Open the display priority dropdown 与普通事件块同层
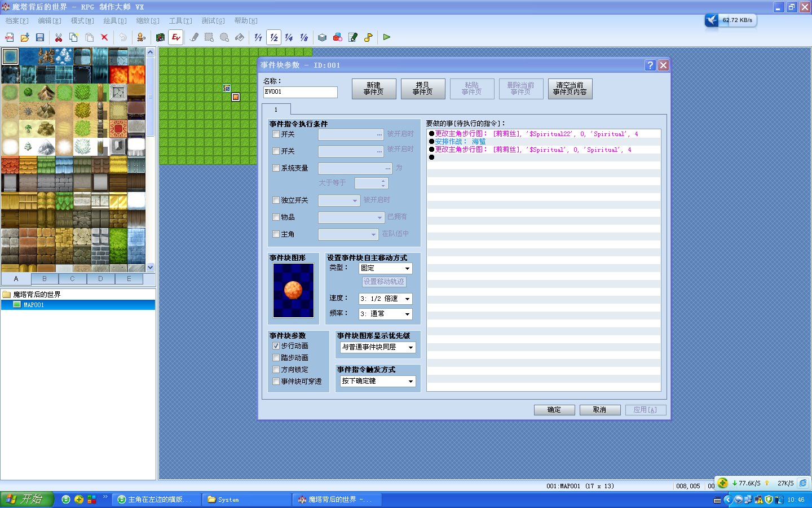This screenshot has width=812, height=508. tap(378, 347)
